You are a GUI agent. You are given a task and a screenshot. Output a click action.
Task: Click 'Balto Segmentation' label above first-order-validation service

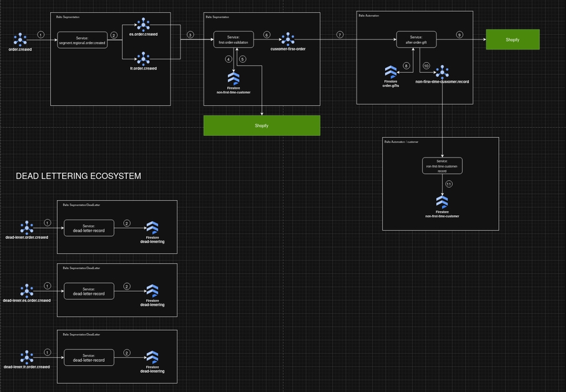point(218,17)
